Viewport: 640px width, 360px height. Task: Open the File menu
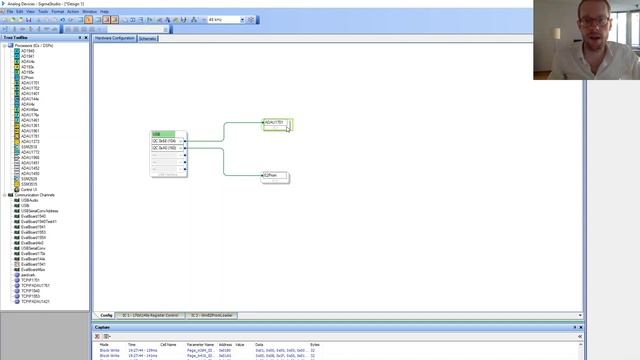(10, 11)
